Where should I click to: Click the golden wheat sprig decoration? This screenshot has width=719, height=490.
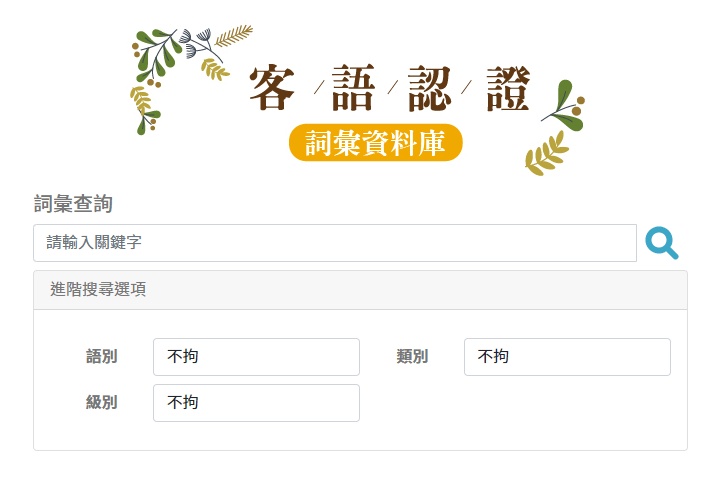pos(234,36)
